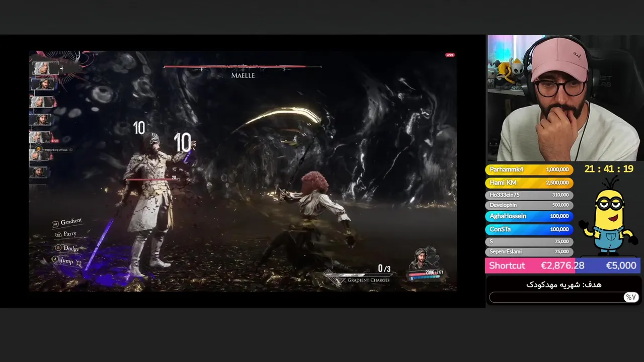The image size is (644, 362).
Task: Click the star marker beside the active-turn portrait
Action: [x=62, y=68]
